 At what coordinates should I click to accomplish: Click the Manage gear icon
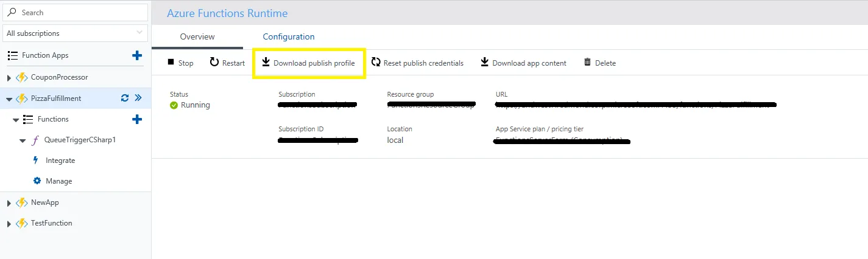click(x=37, y=181)
